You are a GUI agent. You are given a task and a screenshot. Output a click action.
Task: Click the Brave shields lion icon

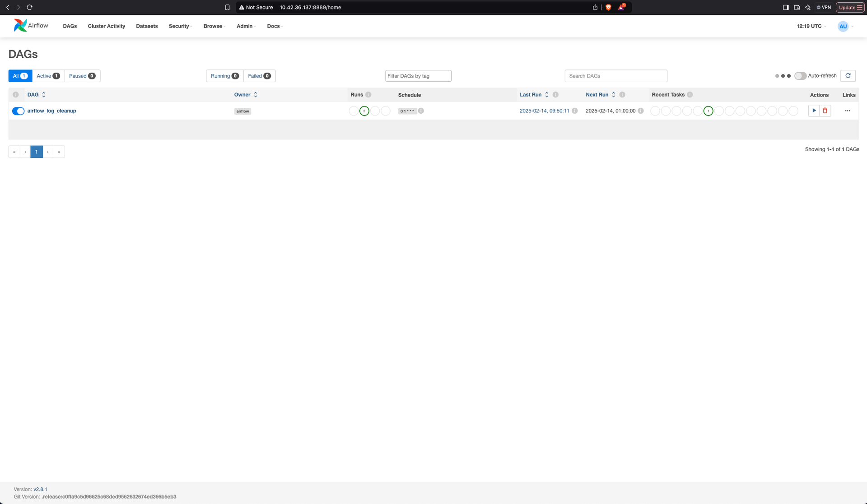point(608,7)
